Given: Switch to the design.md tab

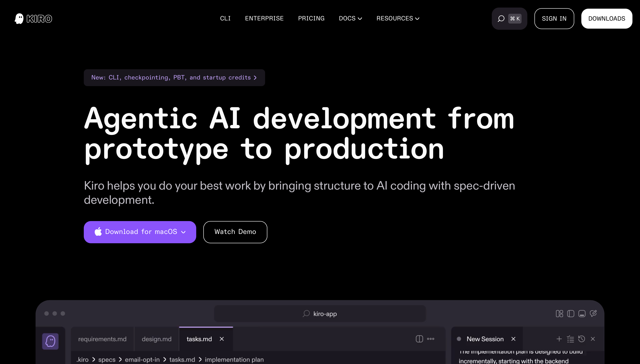Looking at the screenshot, I should (x=156, y=339).
